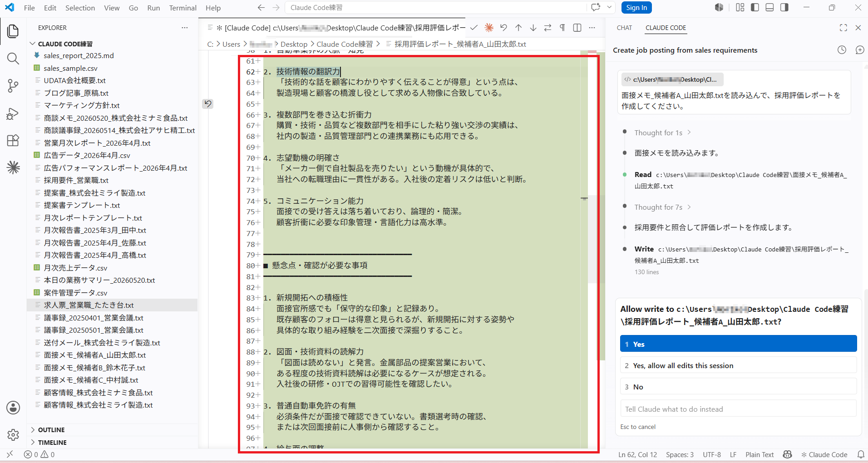
Task: Click the split editor icon
Action: coord(577,28)
